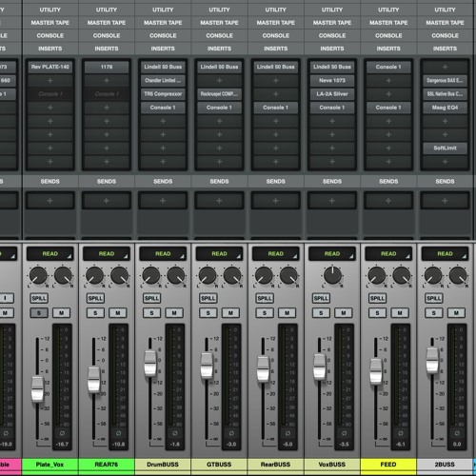This screenshot has height=476, width=476.
Task: Solo the 2BUSS channel
Action: [434, 313]
